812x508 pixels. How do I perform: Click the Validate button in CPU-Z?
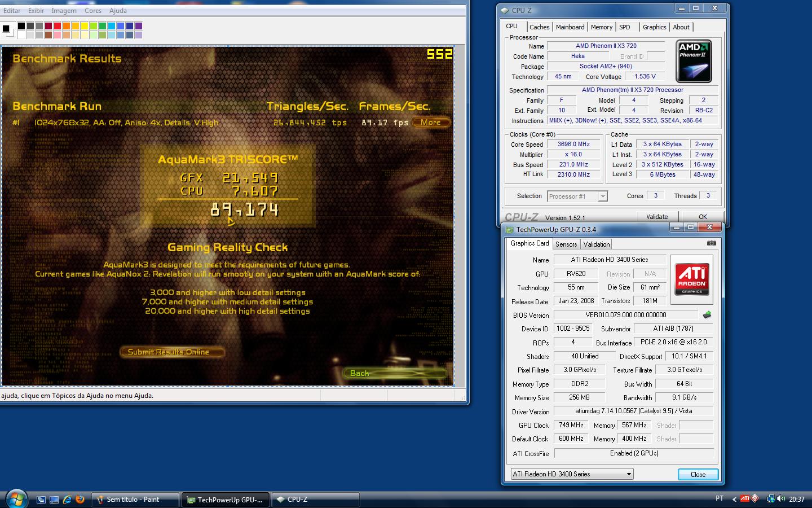[657, 217]
